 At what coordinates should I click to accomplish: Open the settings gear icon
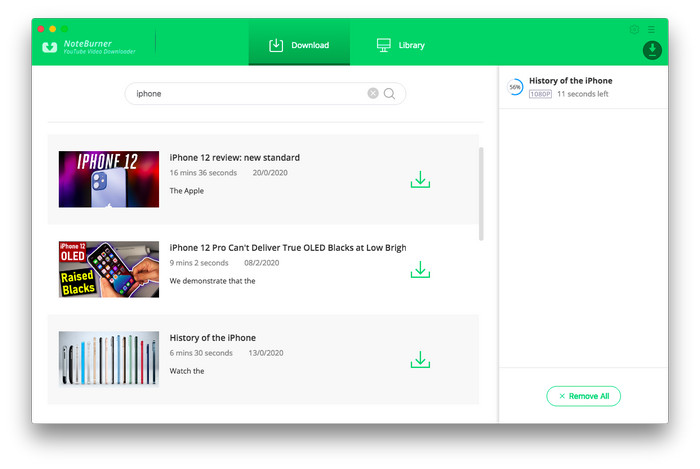(x=634, y=29)
